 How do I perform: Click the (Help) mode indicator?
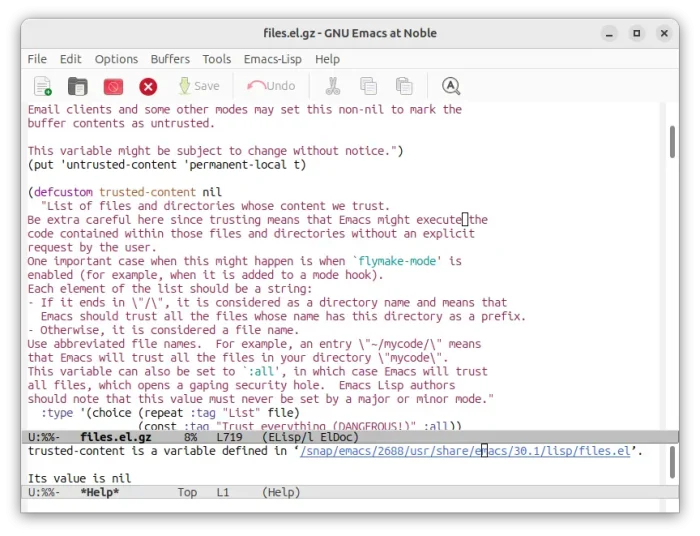(281, 492)
